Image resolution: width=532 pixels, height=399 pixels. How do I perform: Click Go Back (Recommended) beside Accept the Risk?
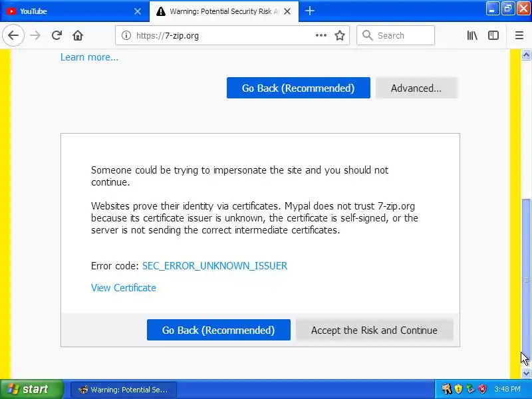(219, 330)
